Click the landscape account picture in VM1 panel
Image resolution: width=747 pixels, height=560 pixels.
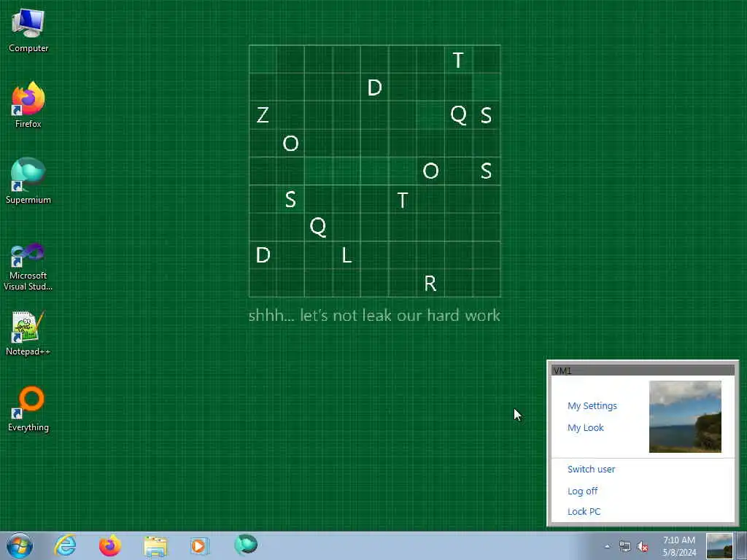[x=685, y=416]
